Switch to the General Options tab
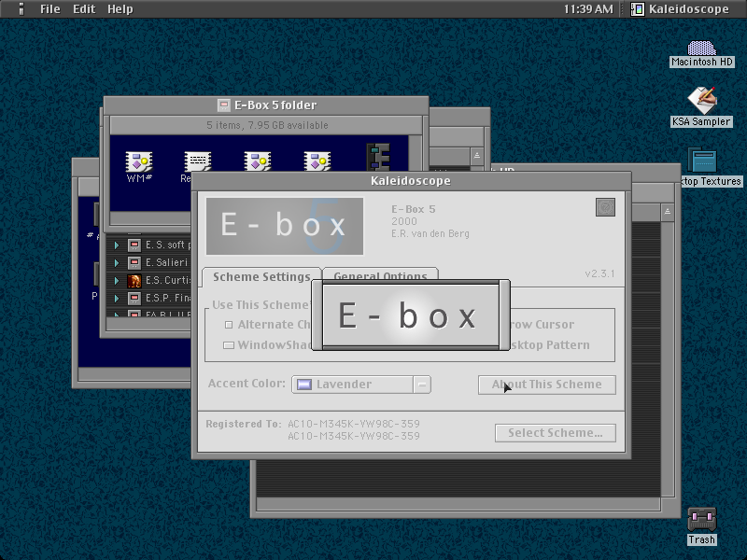 point(380,274)
